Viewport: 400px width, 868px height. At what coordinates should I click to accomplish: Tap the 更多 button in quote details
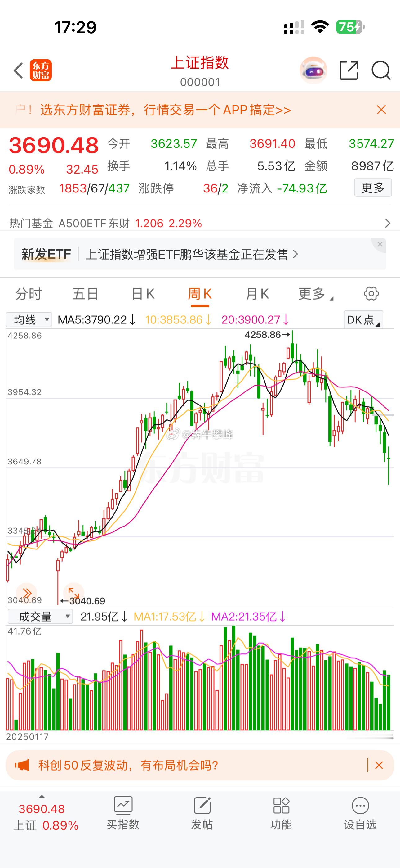[373, 188]
